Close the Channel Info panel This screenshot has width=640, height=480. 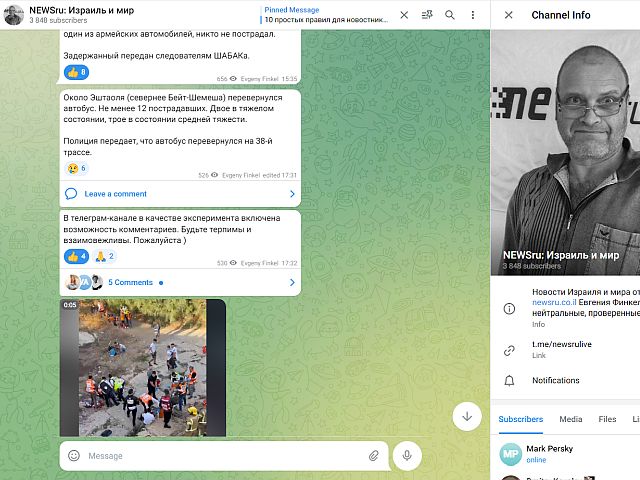click(x=509, y=15)
